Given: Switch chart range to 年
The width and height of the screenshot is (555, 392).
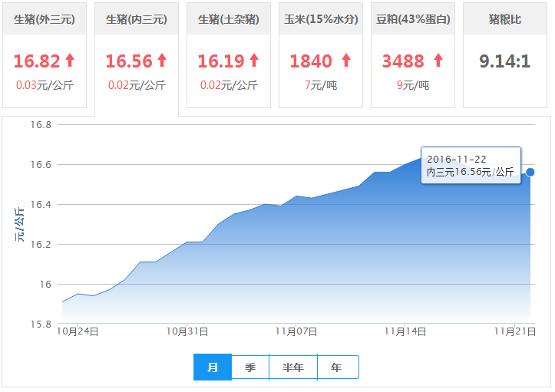Looking at the screenshot, I should click(338, 367).
